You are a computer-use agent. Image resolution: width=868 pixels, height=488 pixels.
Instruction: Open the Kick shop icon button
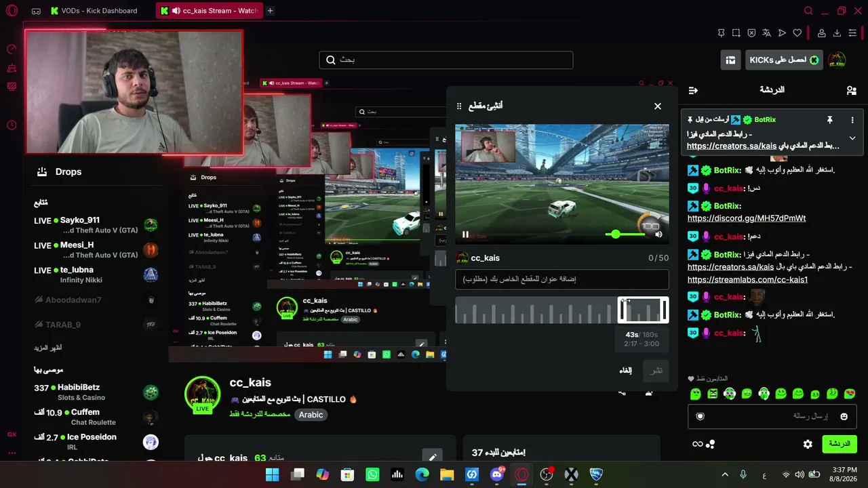pos(730,60)
